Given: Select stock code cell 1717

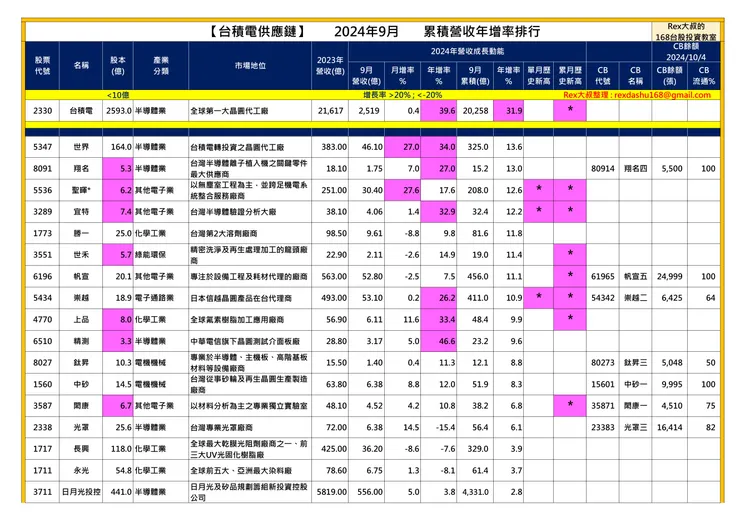Looking at the screenshot, I should (x=42, y=449).
